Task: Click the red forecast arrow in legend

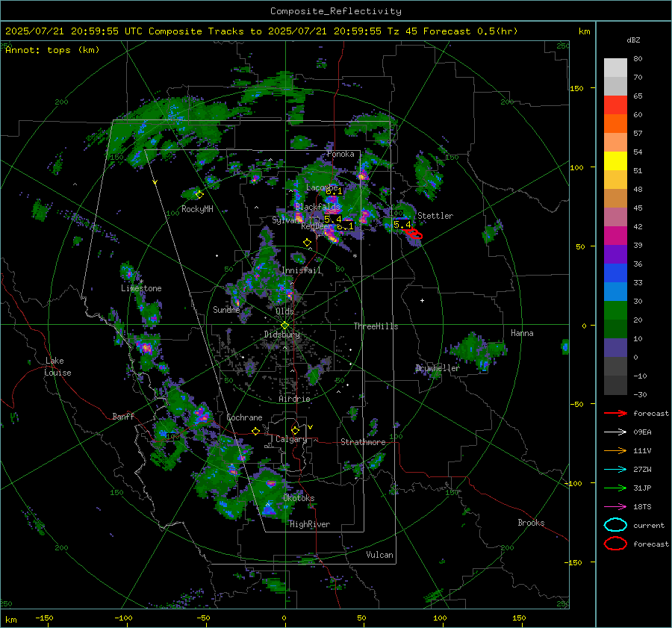Action: [x=615, y=413]
